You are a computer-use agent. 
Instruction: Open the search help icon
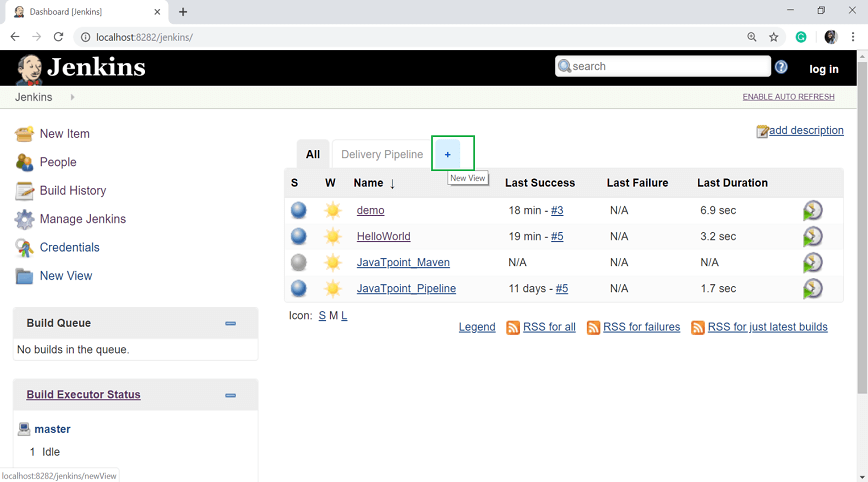(x=781, y=67)
